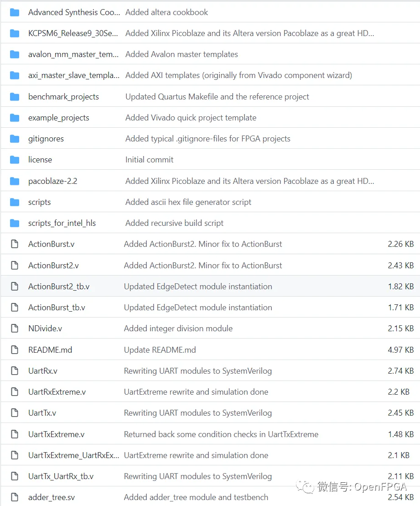Viewport: 420px width, 506px height.
Task: Open the license folder
Action: click(40, 160)
